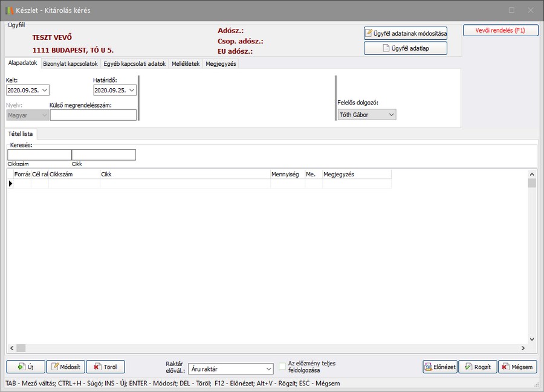Expand the Kelt date dropdown
Screen dimensions: 544x392
(x=45, y=90)
